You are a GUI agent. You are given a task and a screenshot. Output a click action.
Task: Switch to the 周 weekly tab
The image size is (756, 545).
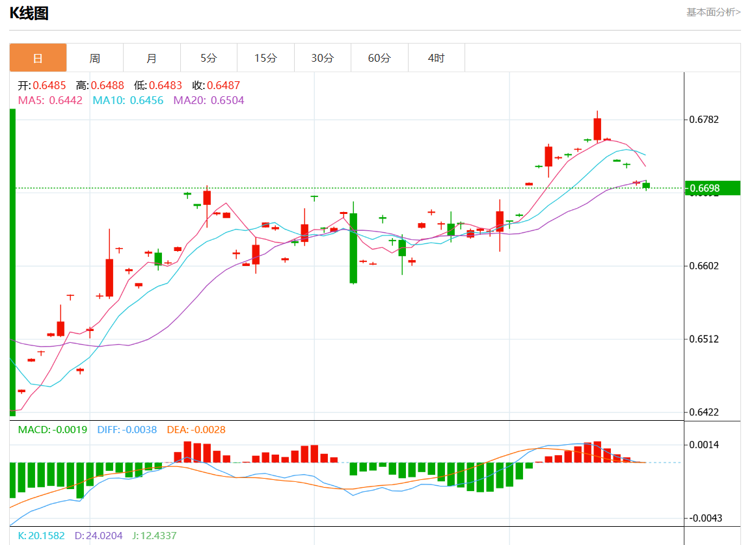tap(95, 58)
